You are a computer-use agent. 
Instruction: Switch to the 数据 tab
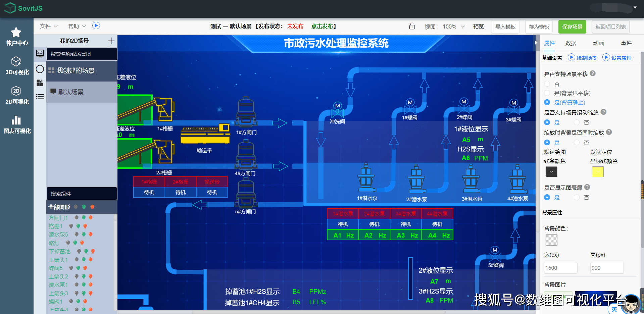(x=571, y=43)
